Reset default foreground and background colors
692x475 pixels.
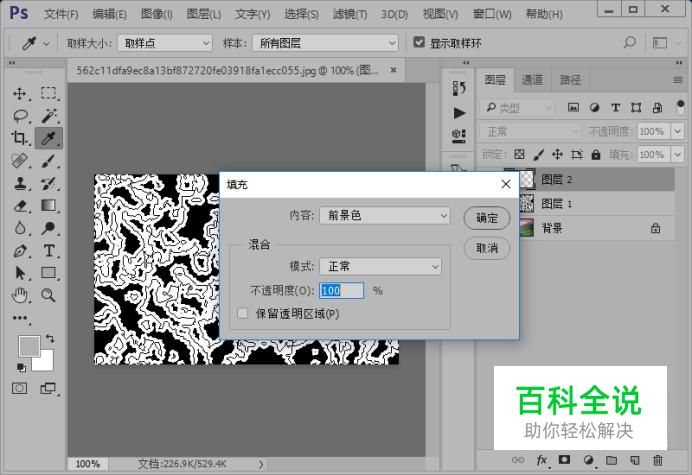tap(21, 367)
